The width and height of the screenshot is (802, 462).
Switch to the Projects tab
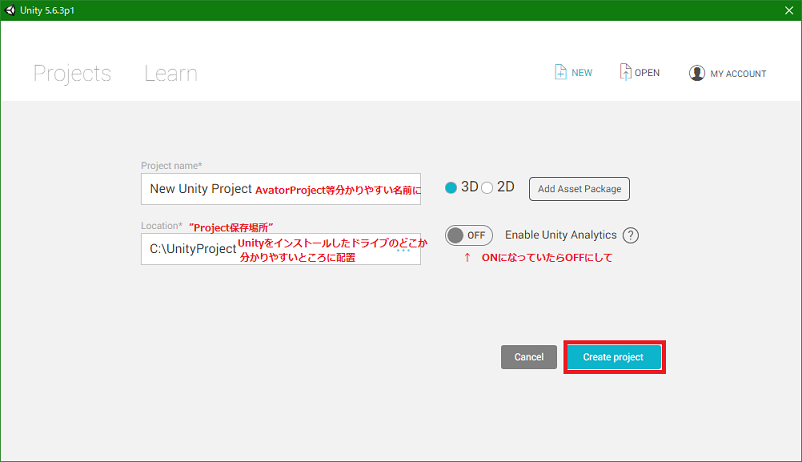click(x=72, y=74)
